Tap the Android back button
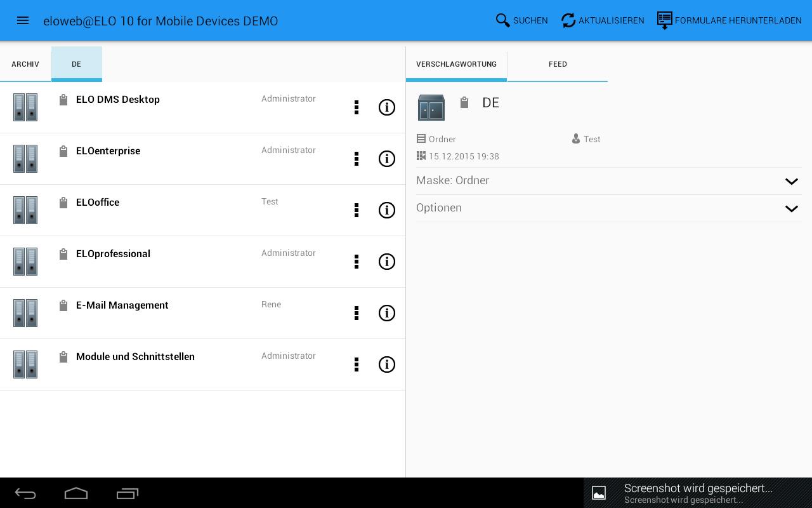 click(x=25, y=493)
